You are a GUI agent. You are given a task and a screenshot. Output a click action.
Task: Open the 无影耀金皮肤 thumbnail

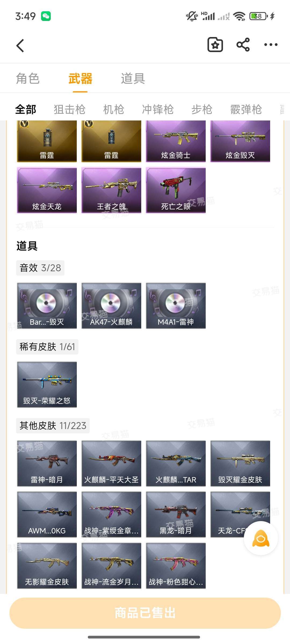[47, 566]
